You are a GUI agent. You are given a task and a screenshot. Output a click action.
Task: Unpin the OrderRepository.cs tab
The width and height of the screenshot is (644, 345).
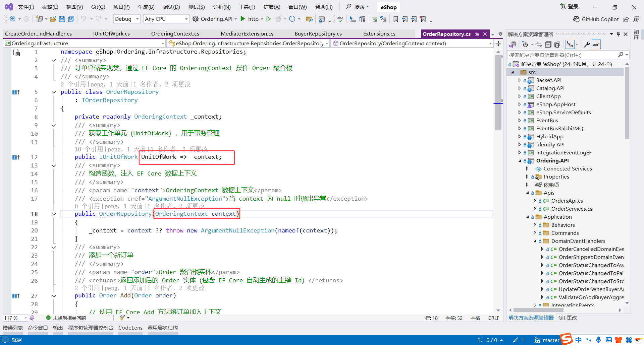(x=477, y=34)
